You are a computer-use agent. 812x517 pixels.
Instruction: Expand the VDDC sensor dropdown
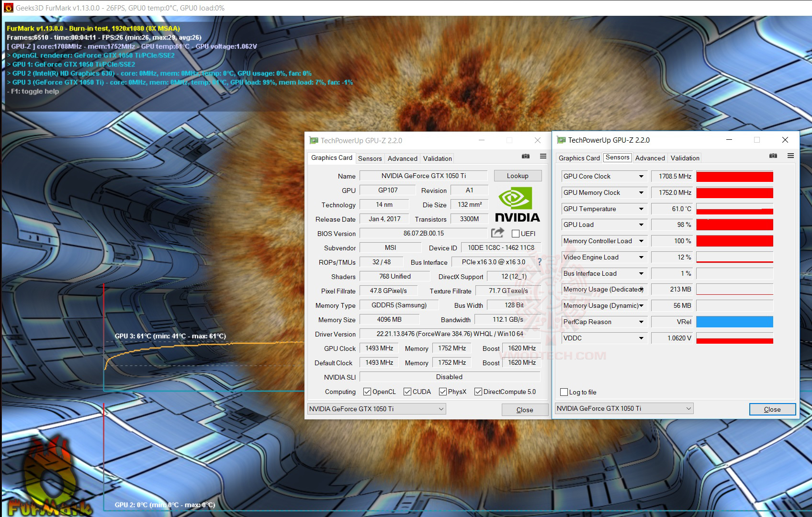641,338
